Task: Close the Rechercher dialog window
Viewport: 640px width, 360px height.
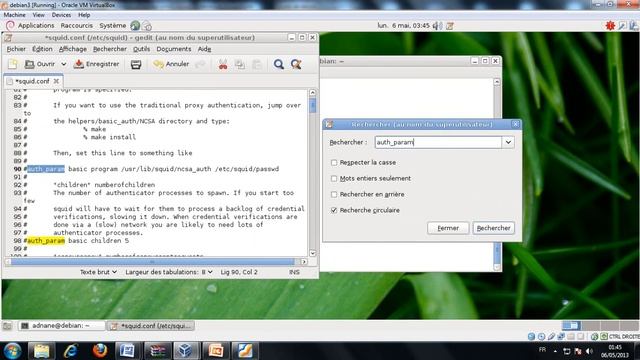Action: coord(516,124)
